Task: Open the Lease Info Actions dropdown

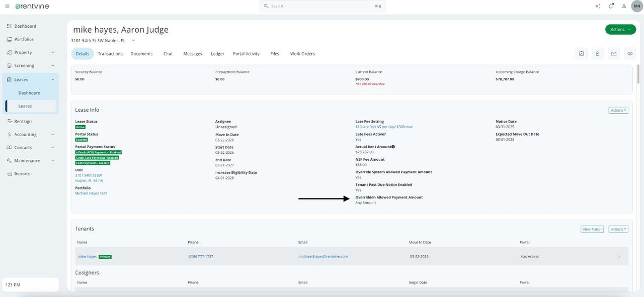Action: click(618, 111)
